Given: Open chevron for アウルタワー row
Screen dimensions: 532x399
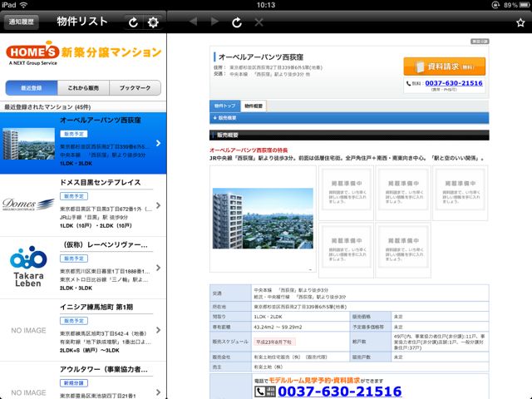Looking at the screenshot, I should click(x=159, y=392).
